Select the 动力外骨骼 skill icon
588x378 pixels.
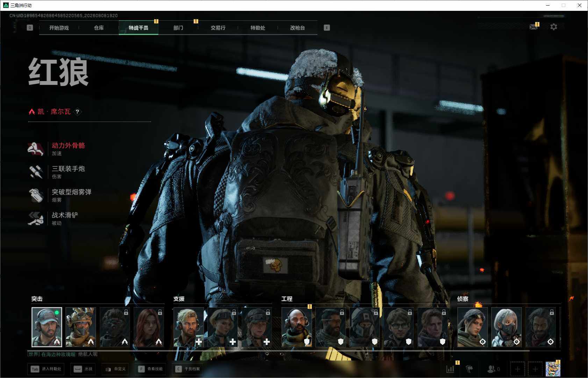pos(36,149)
